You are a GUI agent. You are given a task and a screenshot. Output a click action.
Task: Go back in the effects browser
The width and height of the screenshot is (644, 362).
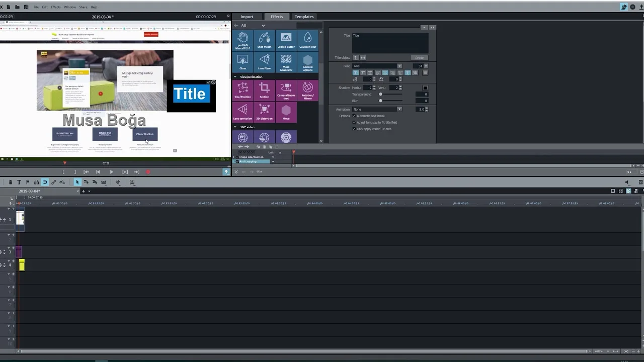pyautogui.click(x=236, y=25)
